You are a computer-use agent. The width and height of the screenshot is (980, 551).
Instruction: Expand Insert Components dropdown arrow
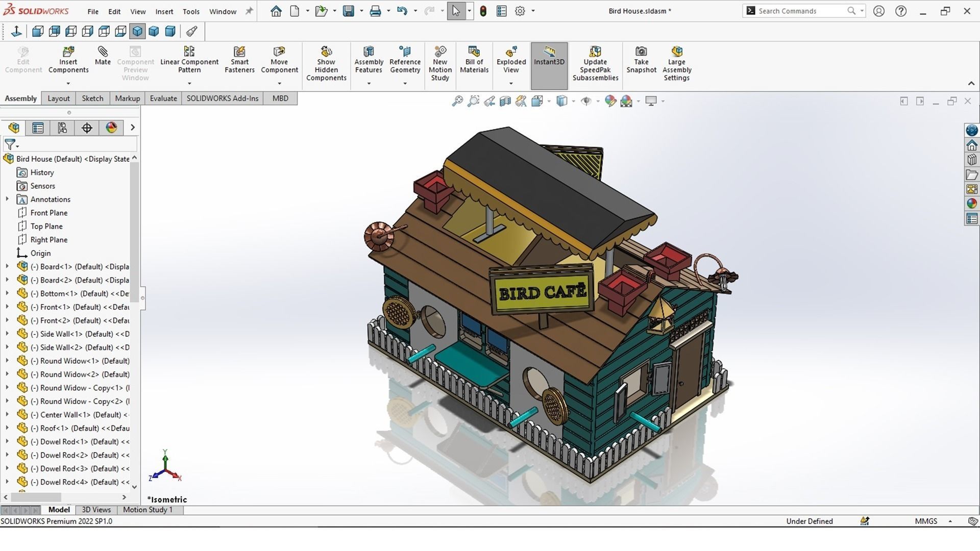click(68, 83)
